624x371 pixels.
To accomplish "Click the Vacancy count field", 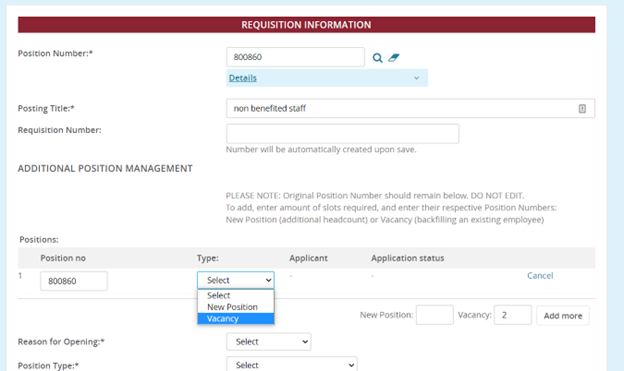I will click(513, 315).
